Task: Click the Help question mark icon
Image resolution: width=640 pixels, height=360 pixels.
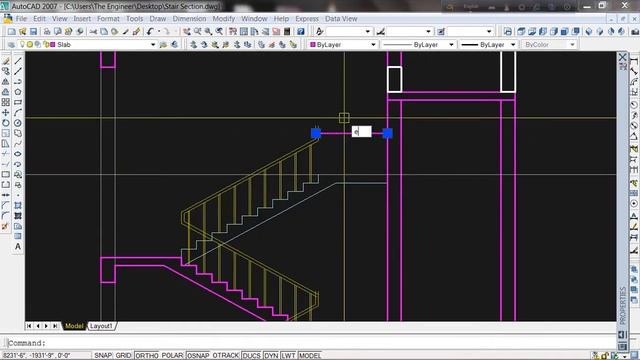Action: point(301,31)
